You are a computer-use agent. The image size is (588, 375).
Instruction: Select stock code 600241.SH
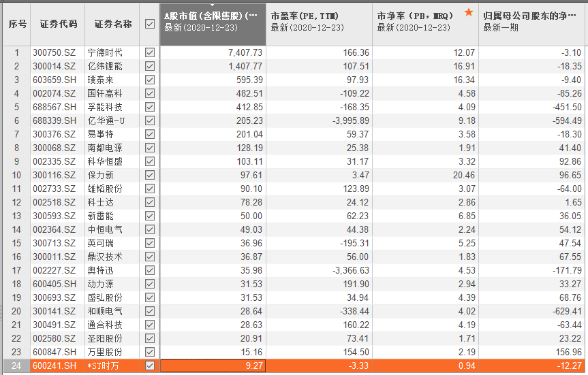55,365
